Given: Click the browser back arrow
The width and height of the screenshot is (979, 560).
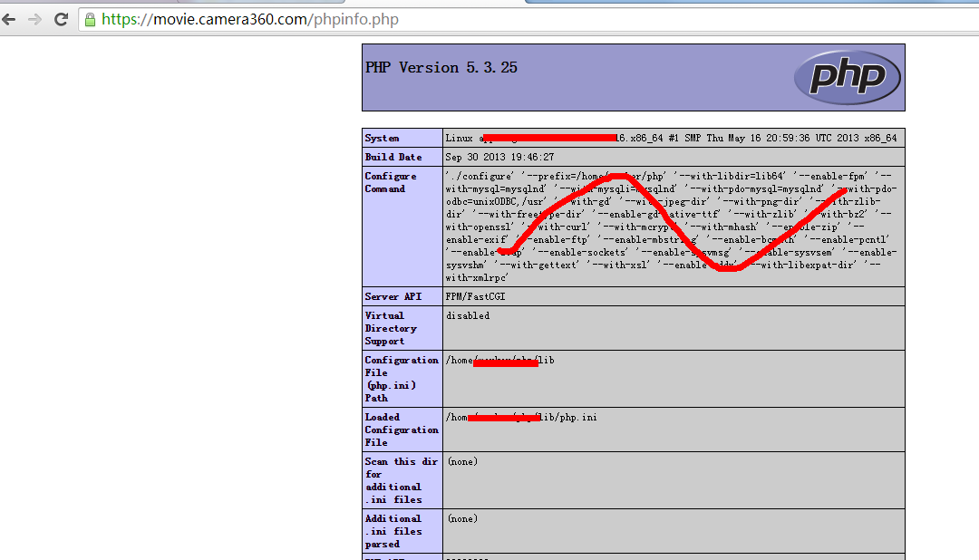Looking at the screenshot, I should [x=9, y=19].
